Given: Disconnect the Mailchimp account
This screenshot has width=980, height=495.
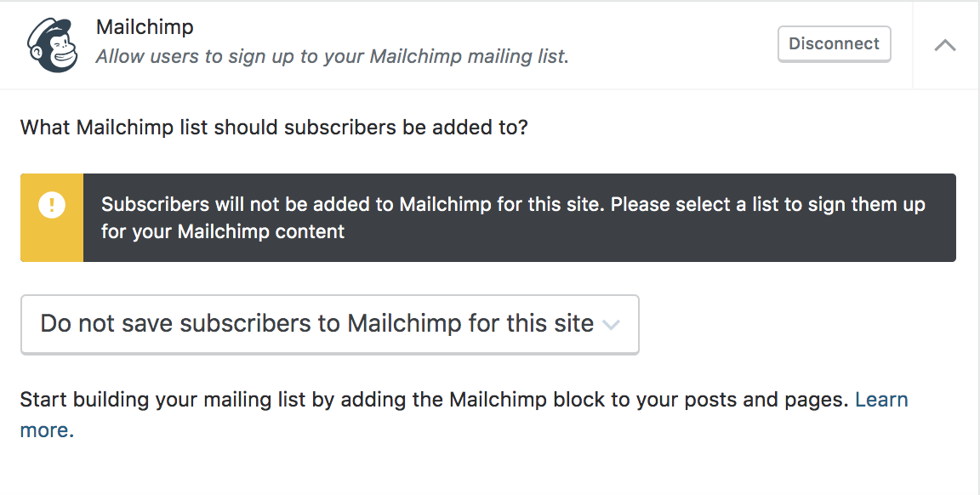Looking at the screenshot, I should tap(834, 44).
